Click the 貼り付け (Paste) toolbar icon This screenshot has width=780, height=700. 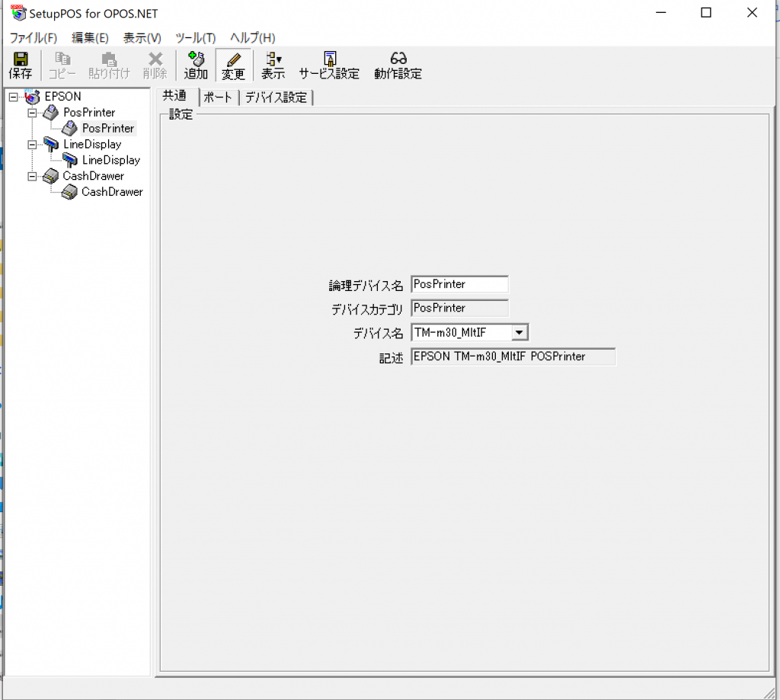(109, 59)
